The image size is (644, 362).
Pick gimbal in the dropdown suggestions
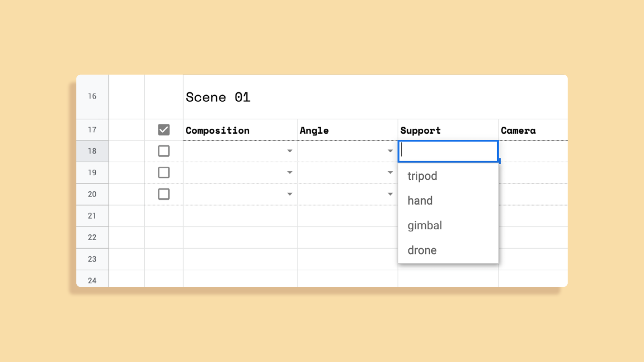[425, 225]
